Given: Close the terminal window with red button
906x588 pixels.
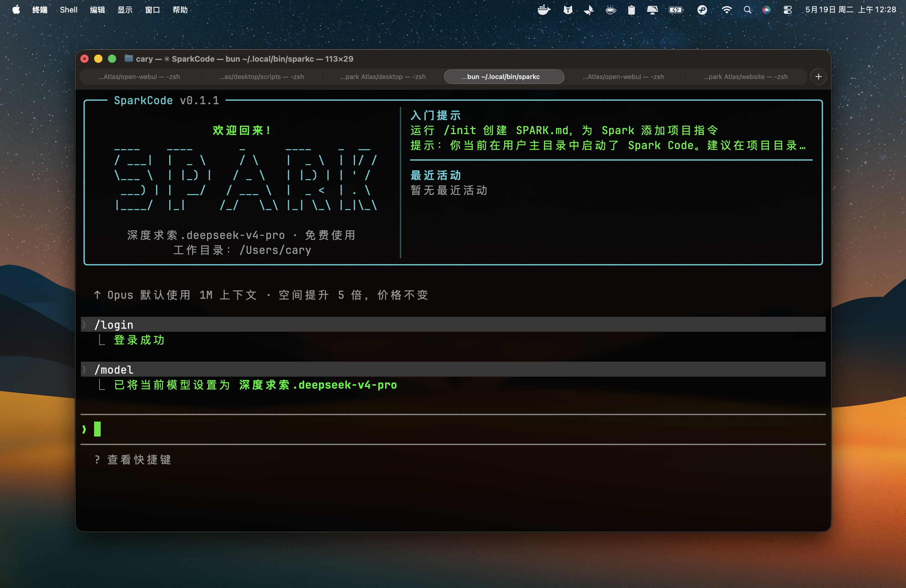Looking at the screenshot, I should (x=84, y=59).
